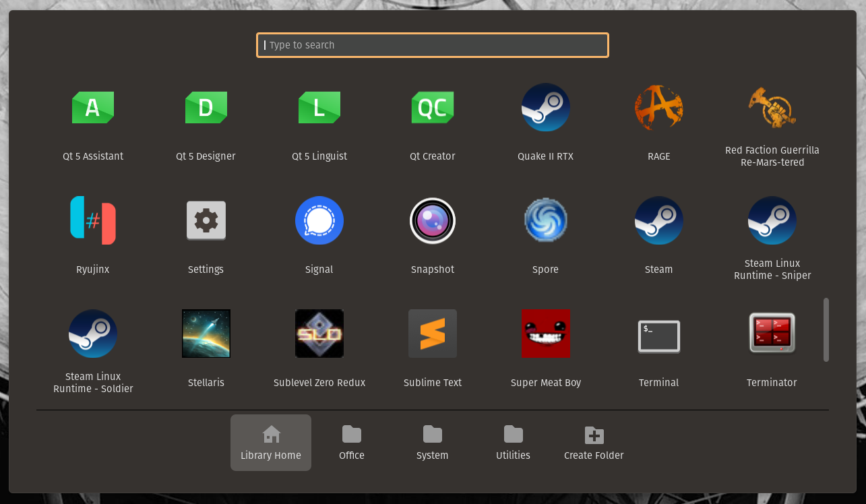Switch to Library Home folder
Viewport: 866px width, 504px height.
[x=271, y=443]
